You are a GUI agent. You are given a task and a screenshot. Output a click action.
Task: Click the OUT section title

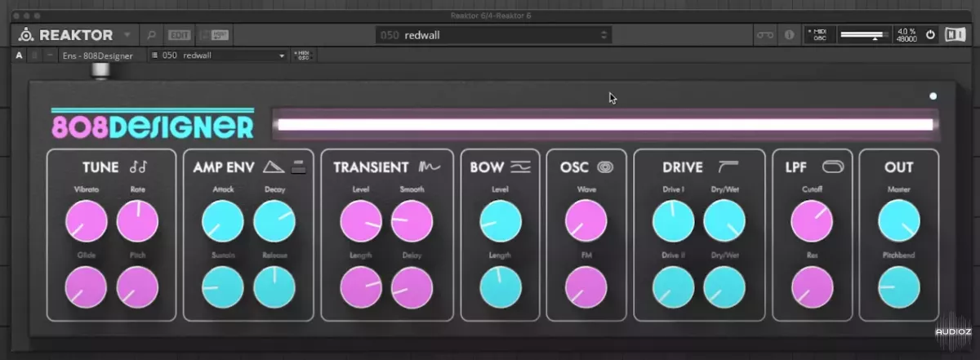[x=899, y=167]
